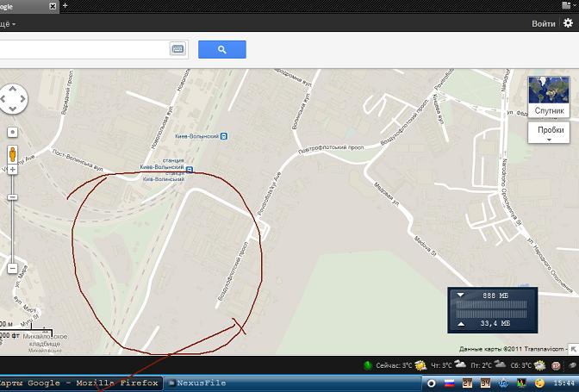579x392 pixels.
Task: Switch to Спутник satellite view
Action: [x=549, y=97]
